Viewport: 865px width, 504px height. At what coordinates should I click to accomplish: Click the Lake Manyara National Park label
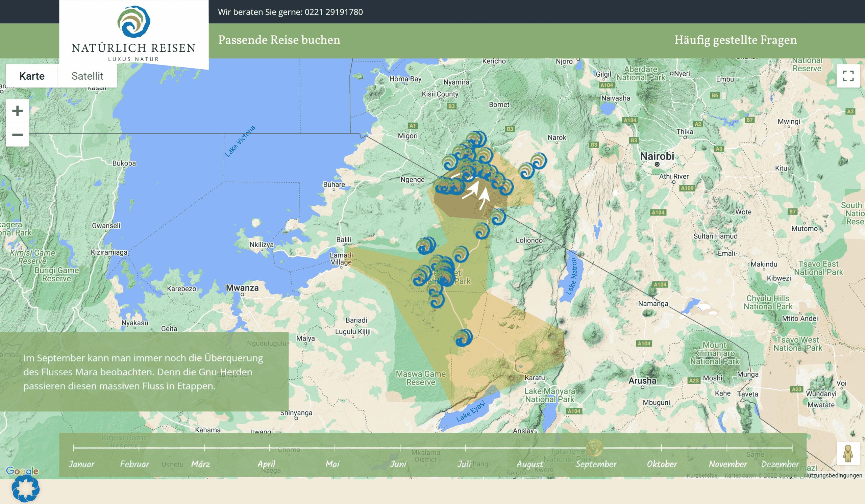click(549, 395)
